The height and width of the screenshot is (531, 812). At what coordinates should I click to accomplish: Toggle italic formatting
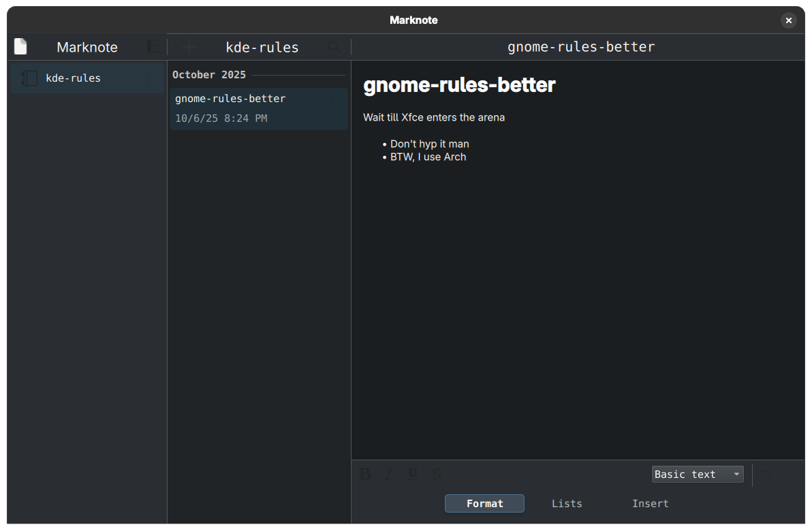388,474
